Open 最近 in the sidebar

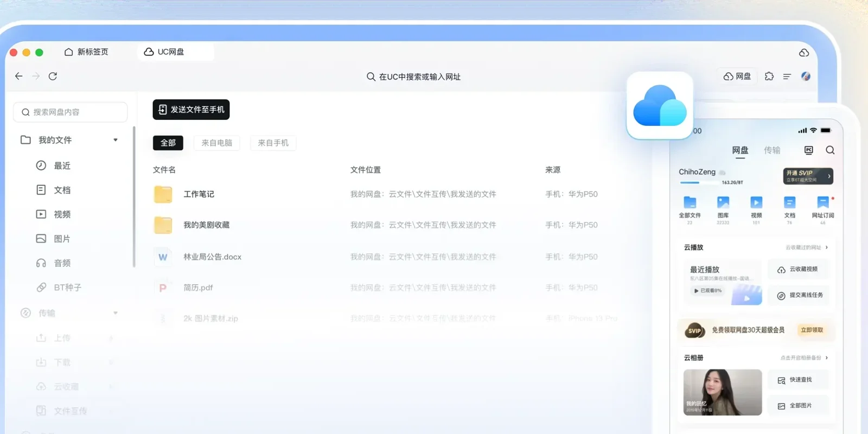point(53,165)
